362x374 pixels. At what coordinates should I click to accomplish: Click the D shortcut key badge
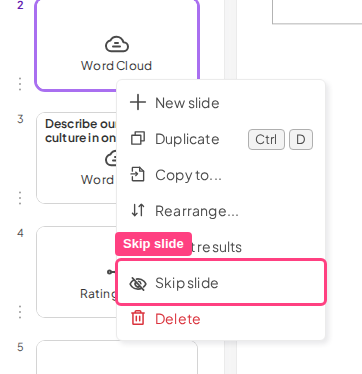[x=301, y=139]
